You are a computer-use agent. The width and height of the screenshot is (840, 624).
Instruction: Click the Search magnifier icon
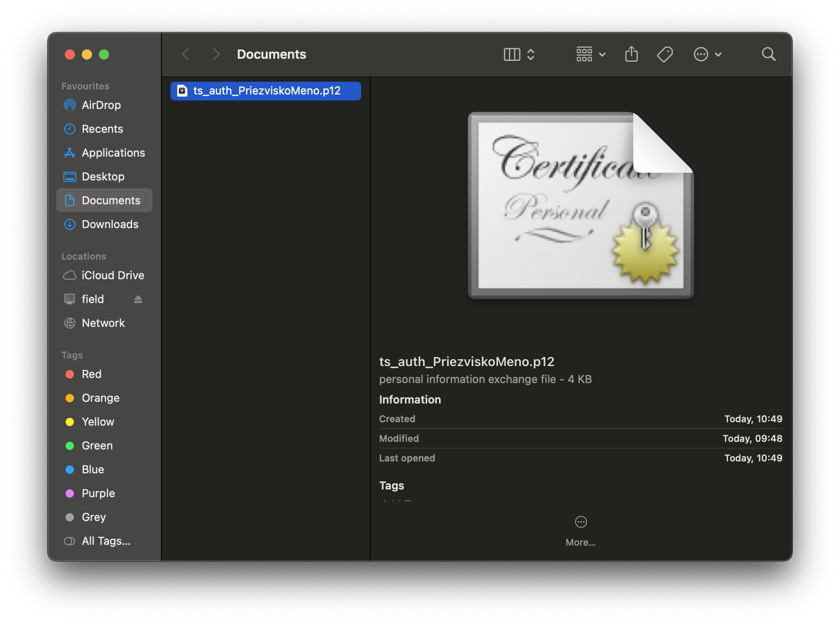[768, 54]
